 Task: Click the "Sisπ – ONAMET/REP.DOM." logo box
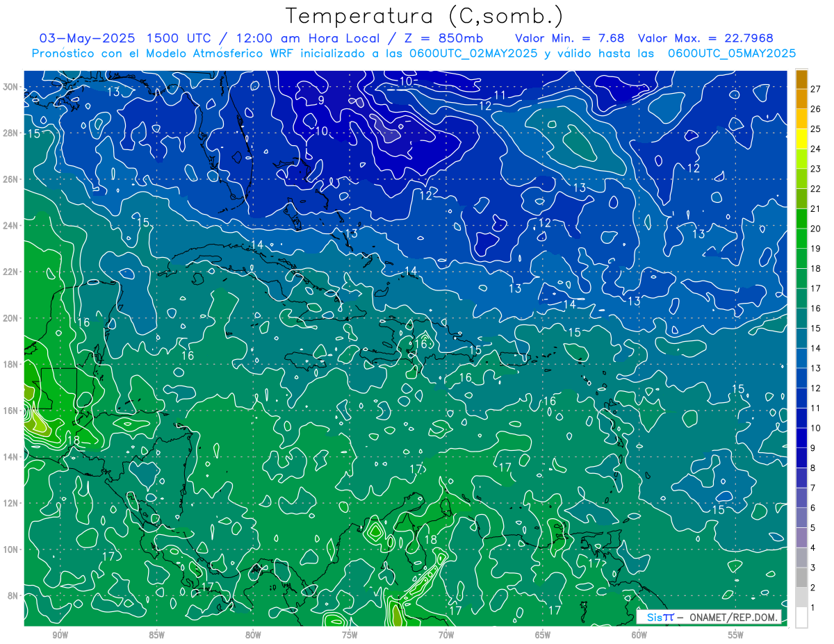tap(710, 617)
